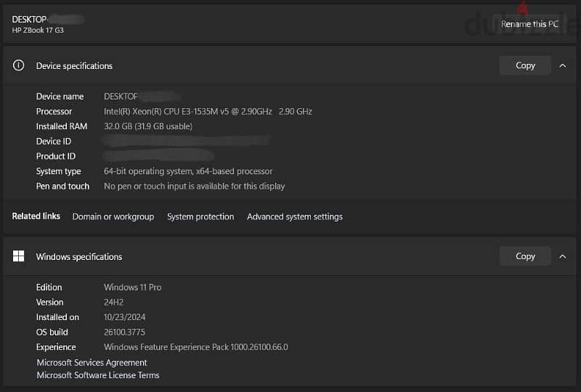Click the Windows specifications heading
Screen dimensions: 581x392
tap(79, 257)
